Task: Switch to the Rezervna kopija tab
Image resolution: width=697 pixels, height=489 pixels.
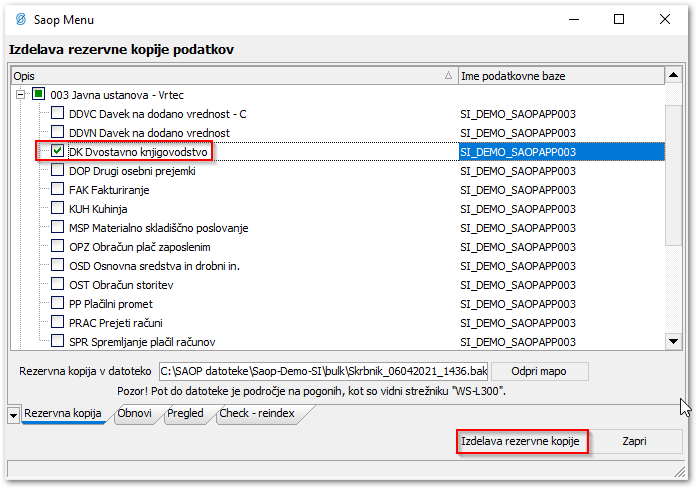Action: pos(63,413)
